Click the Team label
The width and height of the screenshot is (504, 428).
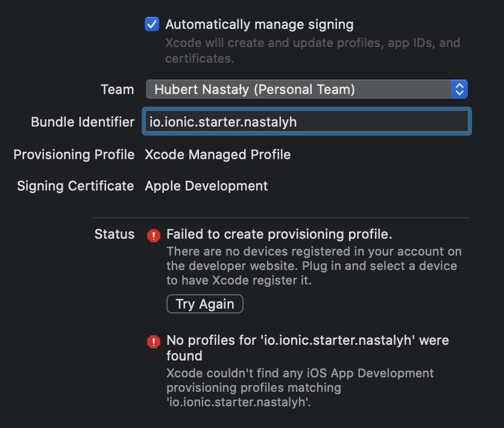[x=117, y=90]
